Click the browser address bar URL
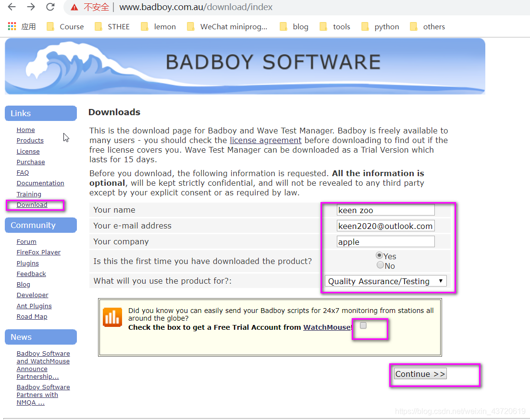The width and height of the screenshot is (530, 420). (196, 7)
